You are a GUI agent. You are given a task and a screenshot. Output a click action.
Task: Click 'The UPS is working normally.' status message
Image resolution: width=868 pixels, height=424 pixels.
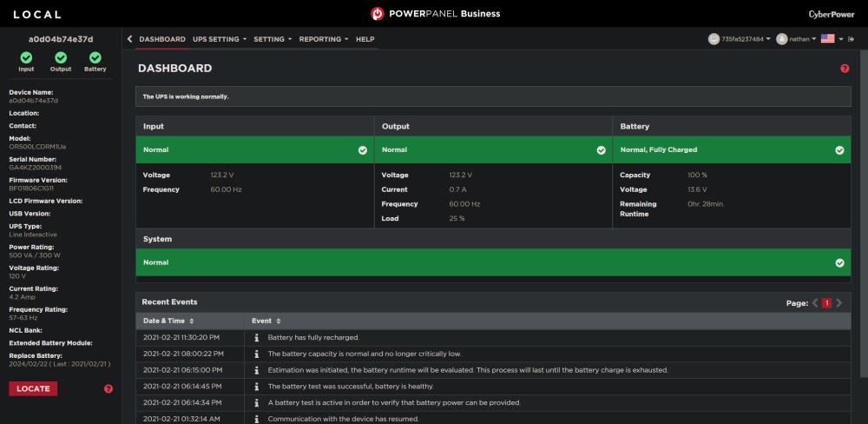click(x=186, y=96)
